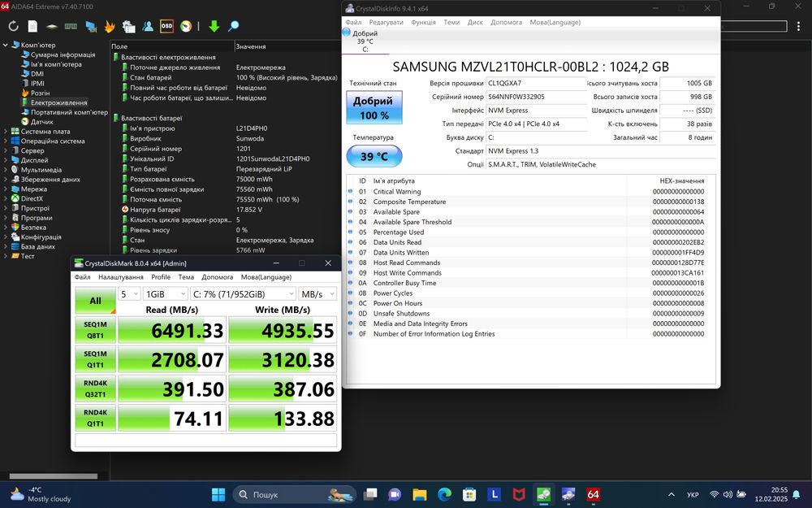Run the RND4K Q1T1 test button
The width and height of the screenshot is (812, 508).
point(95,418)
